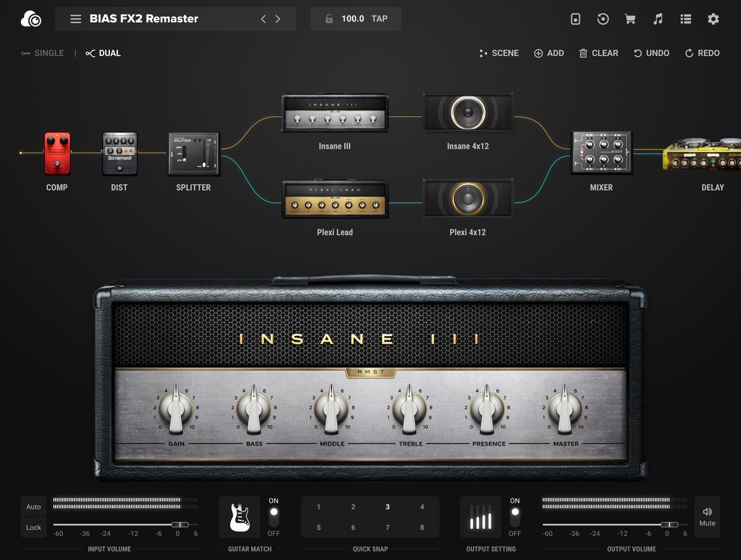Open the settings gear icon

[713, 19]
